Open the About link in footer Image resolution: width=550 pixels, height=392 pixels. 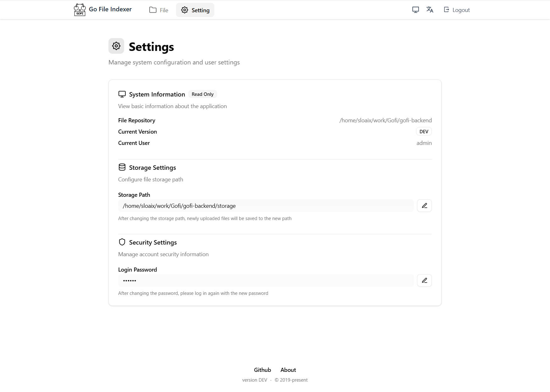pos(288,370)
